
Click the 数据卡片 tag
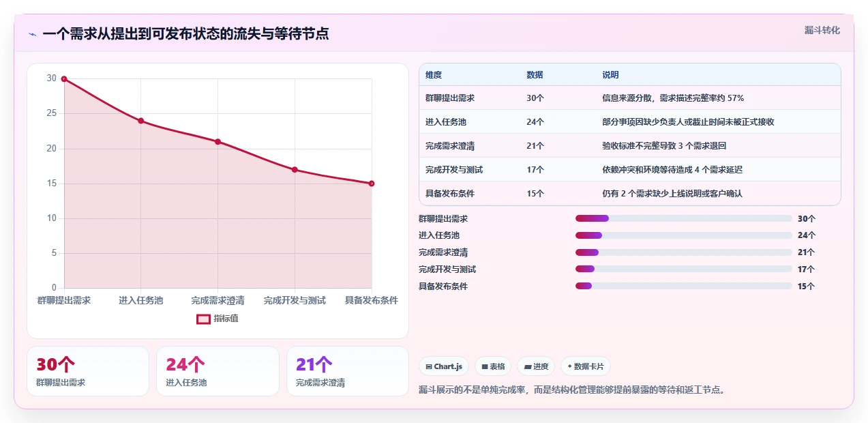[x=586, y=366]
